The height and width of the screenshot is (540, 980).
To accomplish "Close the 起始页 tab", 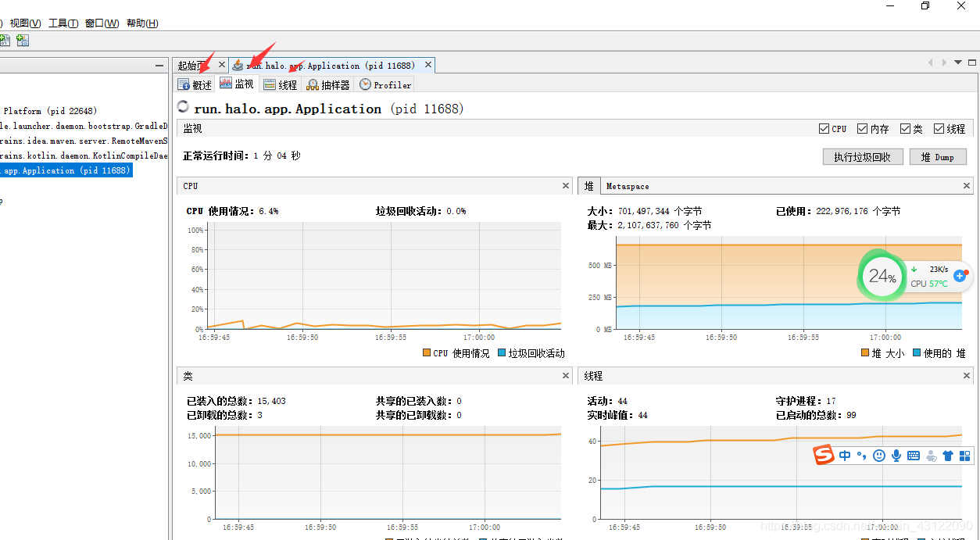I will (221, 65).
